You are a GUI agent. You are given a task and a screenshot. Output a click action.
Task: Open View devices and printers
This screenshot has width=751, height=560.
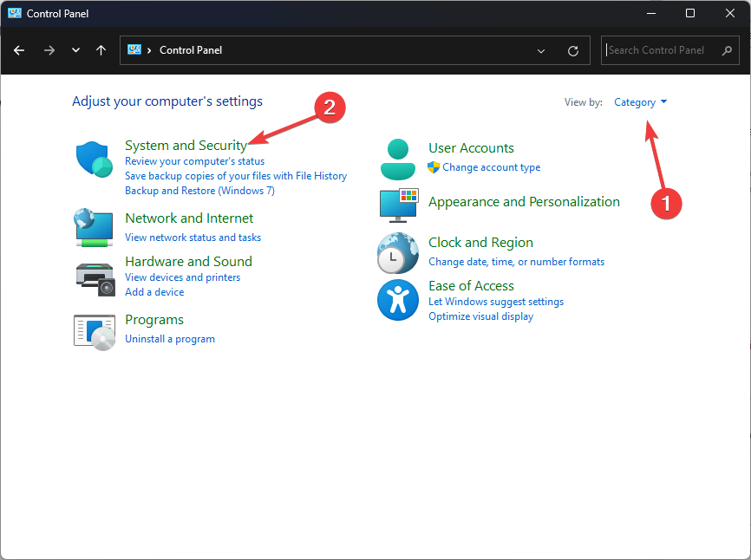[182, 277]
